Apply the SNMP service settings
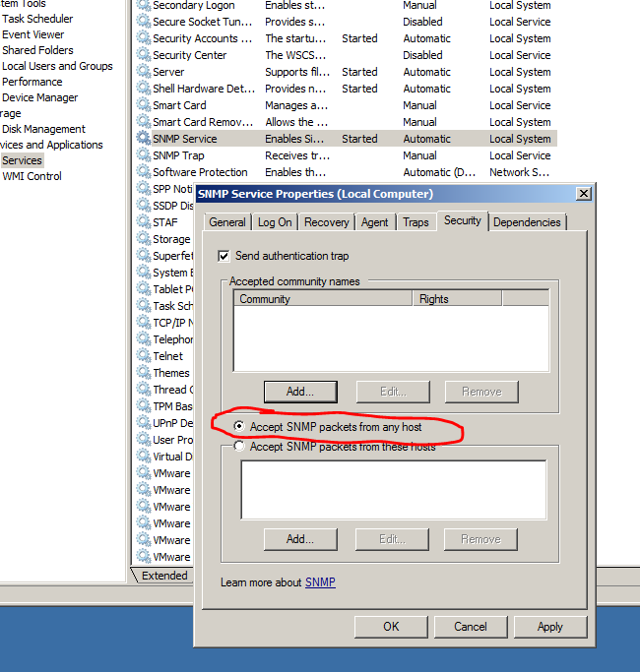 550,627
